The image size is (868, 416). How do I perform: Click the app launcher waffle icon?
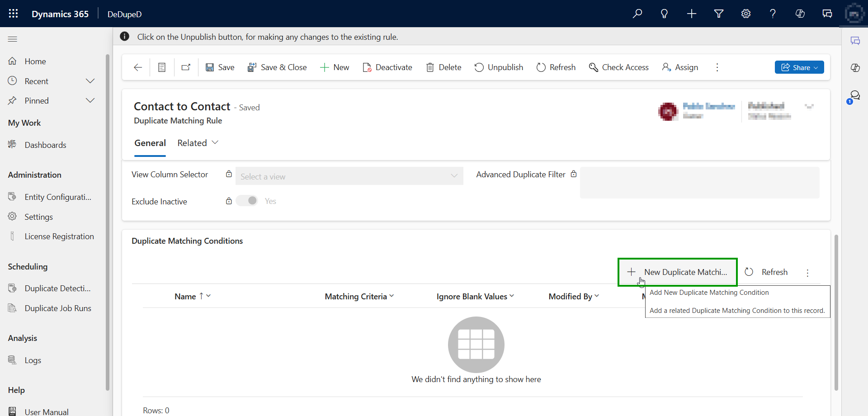(x=14, y=14)
